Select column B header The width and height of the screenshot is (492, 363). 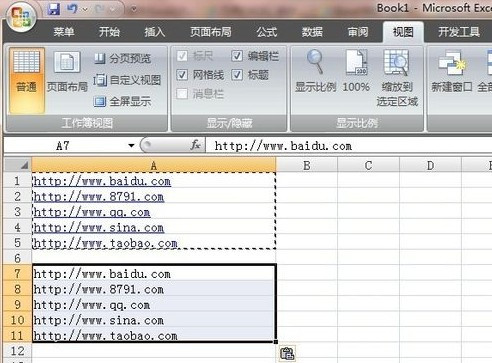(x=307, y=165)
